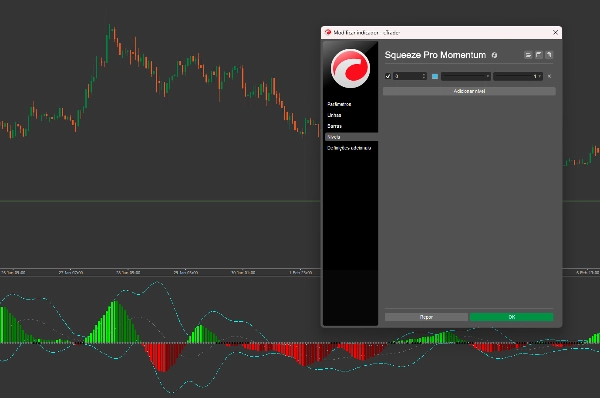Open the Parâmetros section in the sidebar
The height and width of the screenshot is (398, 600).
339,104
